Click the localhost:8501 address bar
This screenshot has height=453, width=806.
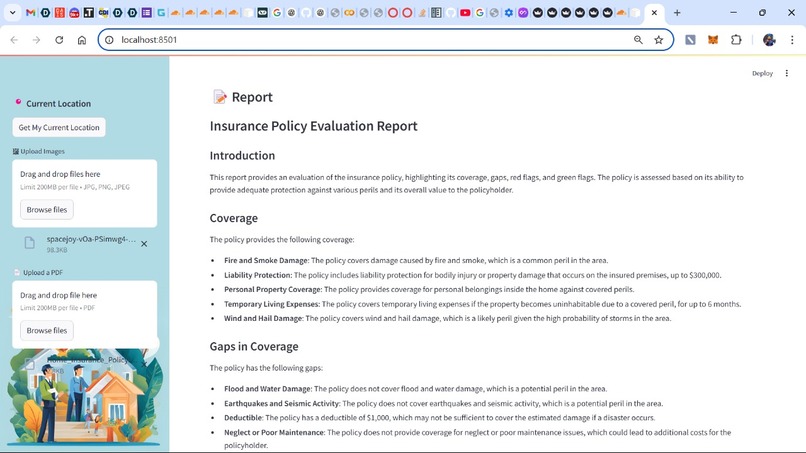point(370,40)
